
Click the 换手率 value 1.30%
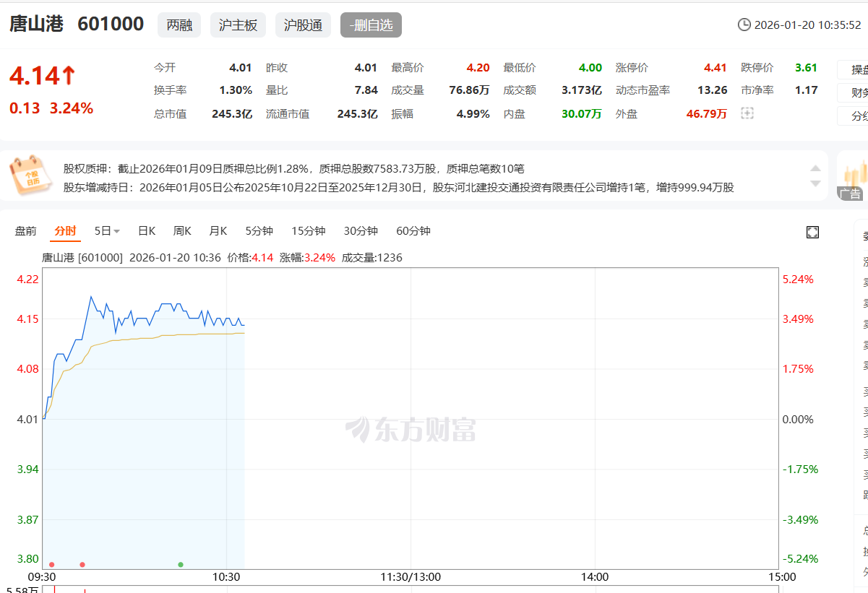tap(236, 90)
